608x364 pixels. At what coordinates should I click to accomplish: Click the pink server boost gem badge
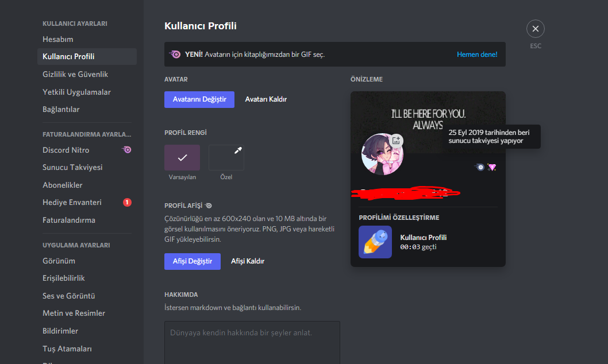(492, 167)
